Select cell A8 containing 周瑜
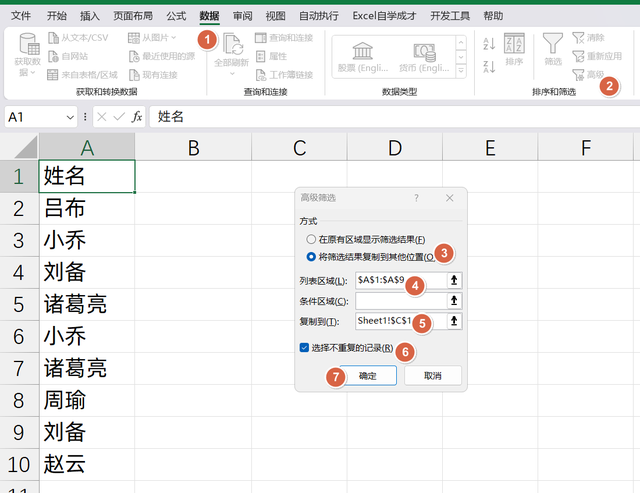Screen dimensions: 640x493 [x=87, y=400]
